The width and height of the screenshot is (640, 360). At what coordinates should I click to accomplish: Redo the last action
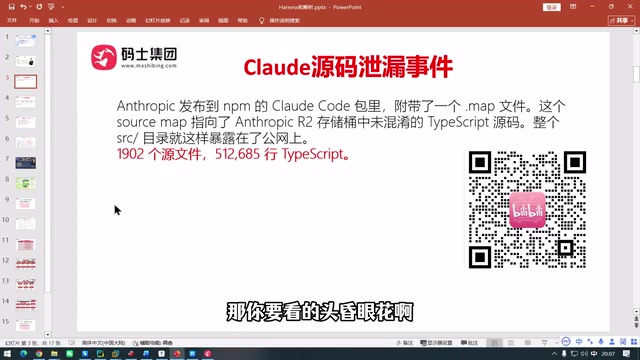[39, 7]
